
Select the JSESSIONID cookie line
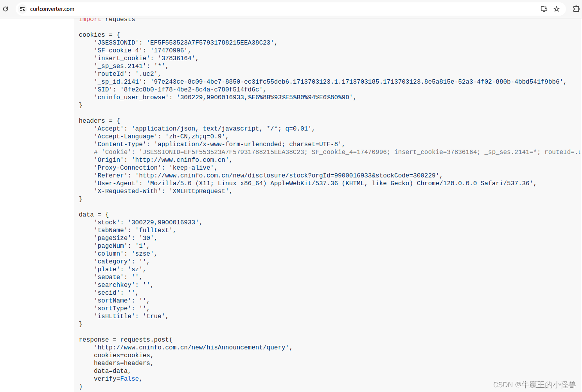[x=186, y=43]
